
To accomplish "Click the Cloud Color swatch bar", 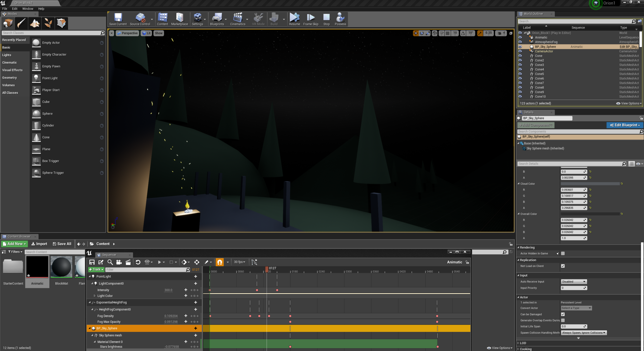I will point(590,184).
